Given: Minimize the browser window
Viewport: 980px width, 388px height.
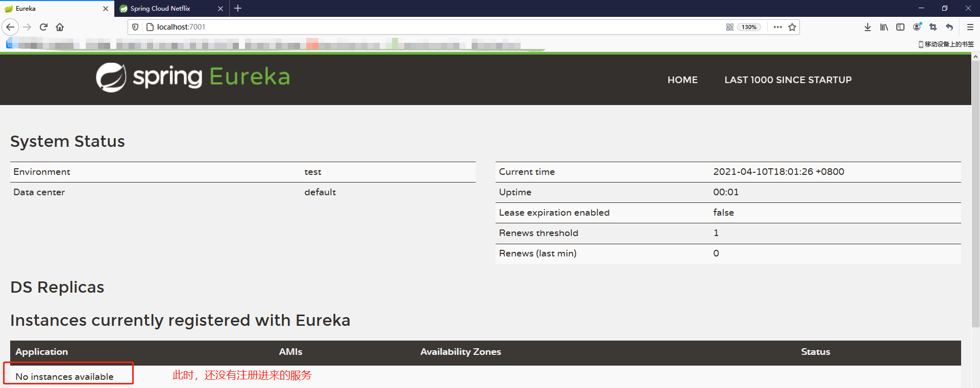Looking at the screenshot, I should 921,8.
